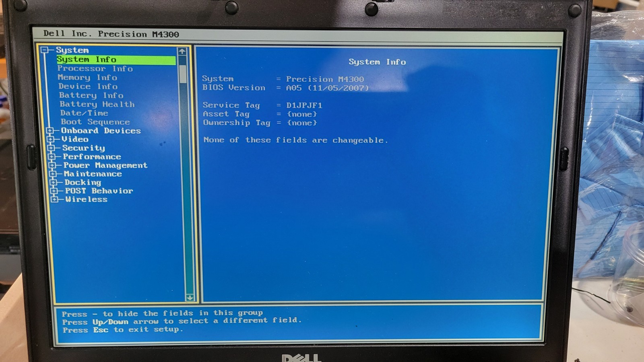Screen dimensions: 644x362
Task: Click 'None of these fields are changeable.'
Action: (x=296, y=140)
